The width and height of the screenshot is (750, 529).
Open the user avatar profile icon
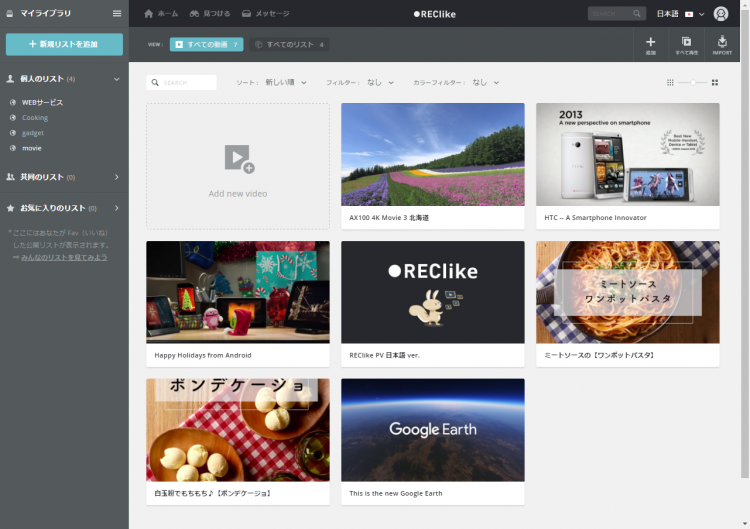tap(721, 13)
